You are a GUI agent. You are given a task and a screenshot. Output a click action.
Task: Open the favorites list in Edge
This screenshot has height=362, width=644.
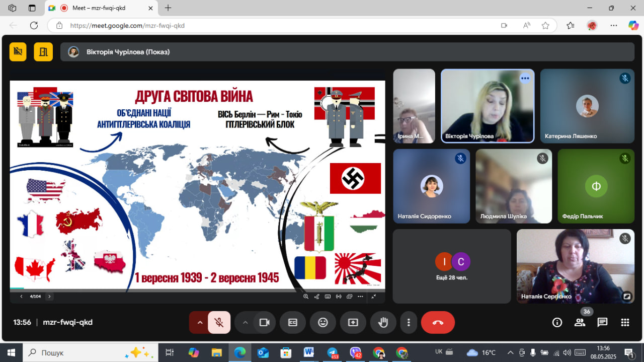[571, 25]
